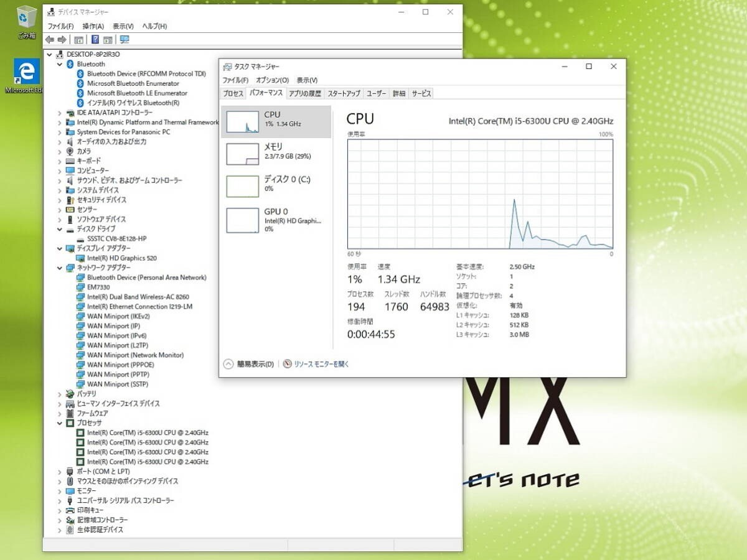Expand the System Devices for Panasonic PC node
747x560 pixels.
60,132
